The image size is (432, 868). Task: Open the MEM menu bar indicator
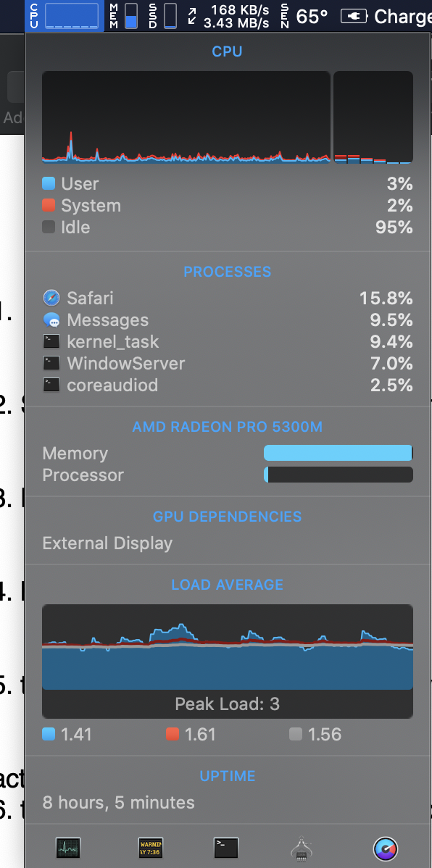click(123, 15)
